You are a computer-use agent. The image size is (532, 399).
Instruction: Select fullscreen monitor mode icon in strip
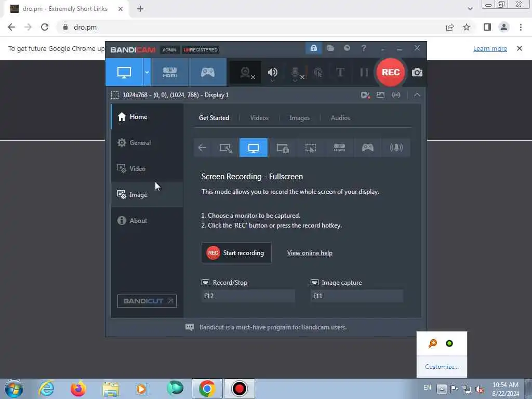pos(254,148)
